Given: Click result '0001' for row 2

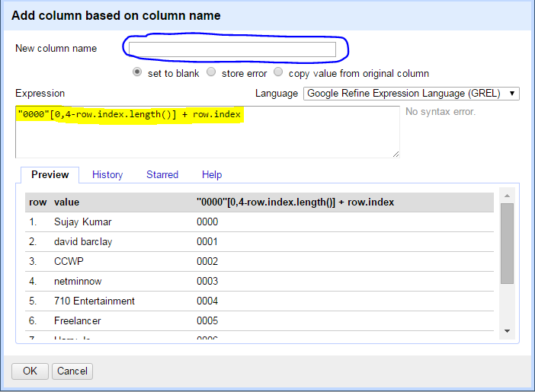Looking at the screenshot, I should [x=207, y=242].
